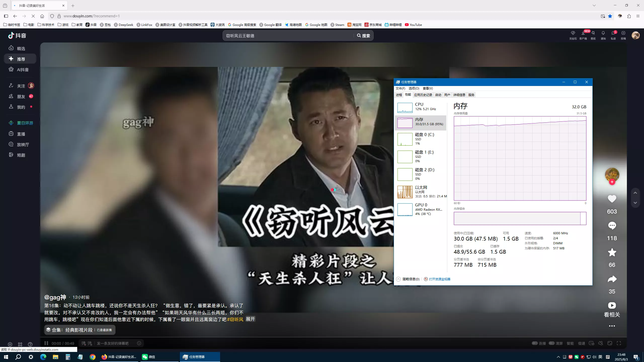Image resolution: width=644 pixels, height=362 pixels.
Task: Open the 倍速 playback speed selector
Action: [581, 343]
